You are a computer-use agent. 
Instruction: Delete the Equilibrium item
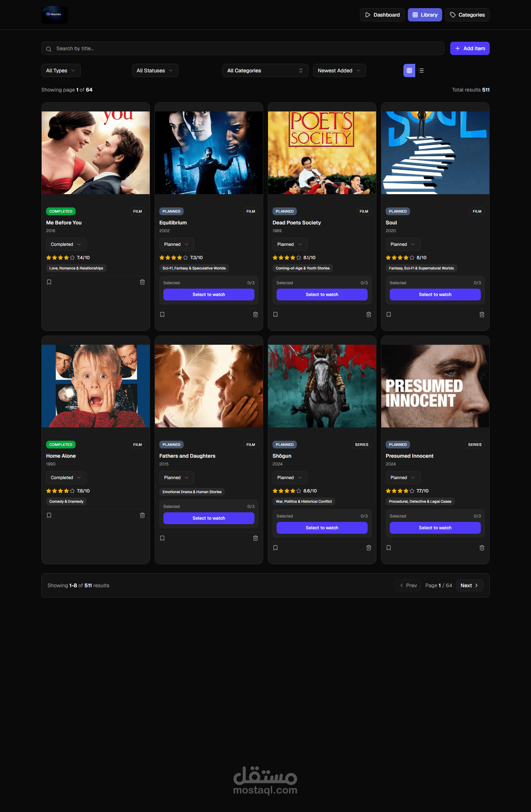256,314
